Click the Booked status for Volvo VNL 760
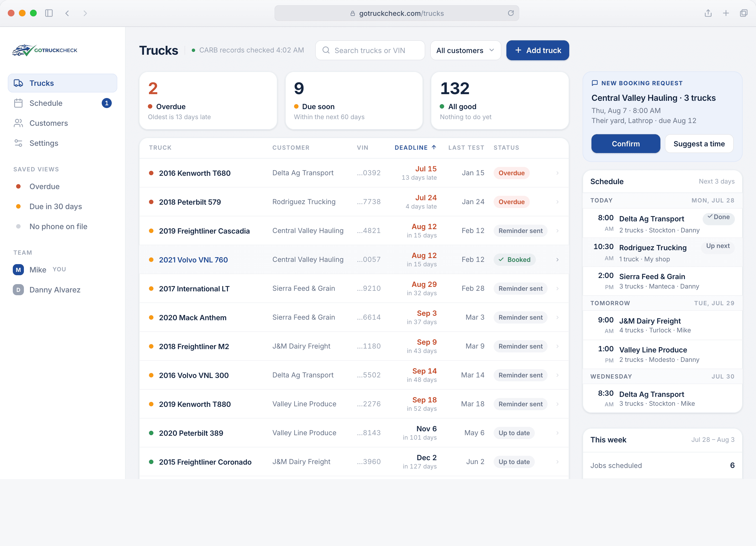This screenshot has width=756, height=546. (x=514, y=259)
